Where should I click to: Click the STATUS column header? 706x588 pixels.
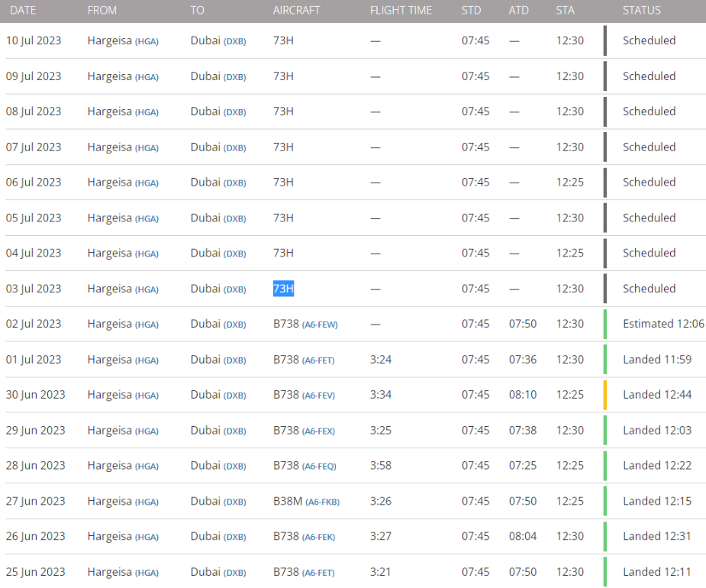coord(641,11)
